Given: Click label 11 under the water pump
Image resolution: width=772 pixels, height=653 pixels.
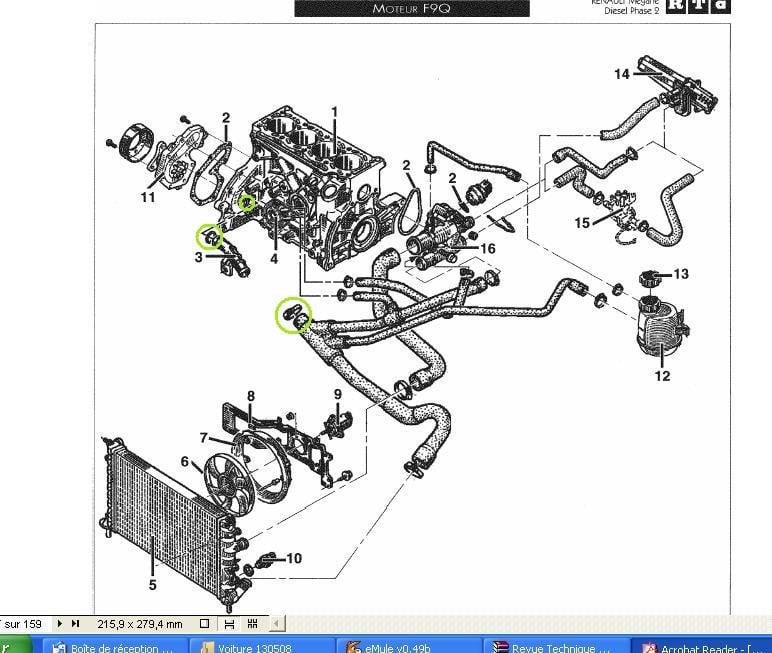Looking at the screenshot, I should (x=148, y=197).
